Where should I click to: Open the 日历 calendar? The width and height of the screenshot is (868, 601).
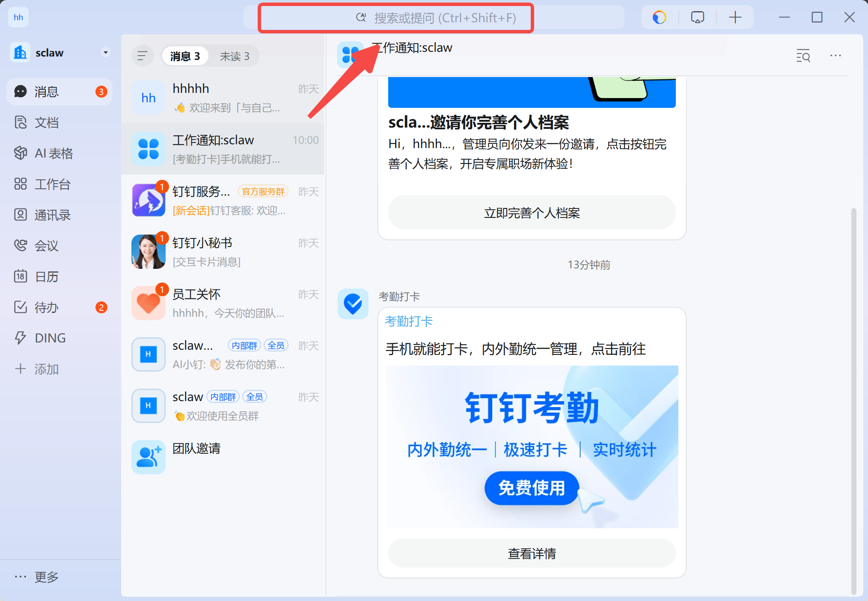tap(46, 277)
